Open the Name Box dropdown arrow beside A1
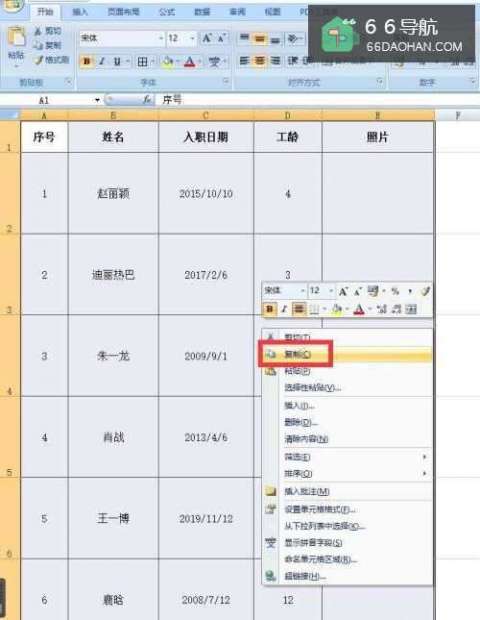480x620 pixels. 97,100
